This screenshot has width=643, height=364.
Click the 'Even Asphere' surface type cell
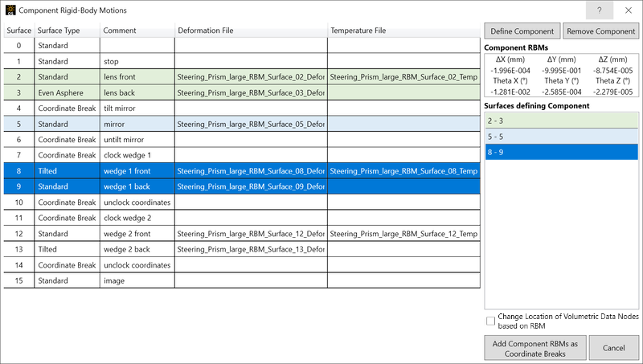(68, 92)
